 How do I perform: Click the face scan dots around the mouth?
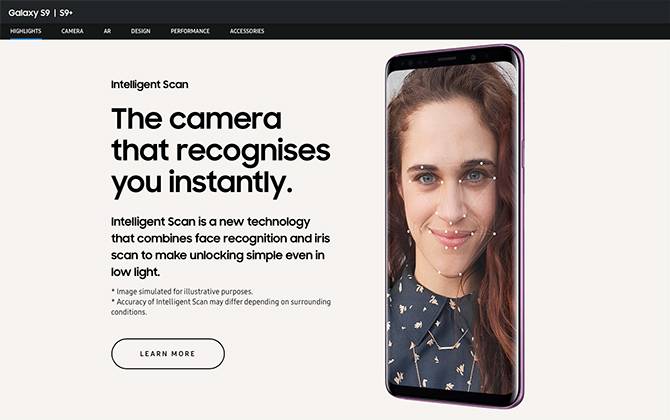452,236
